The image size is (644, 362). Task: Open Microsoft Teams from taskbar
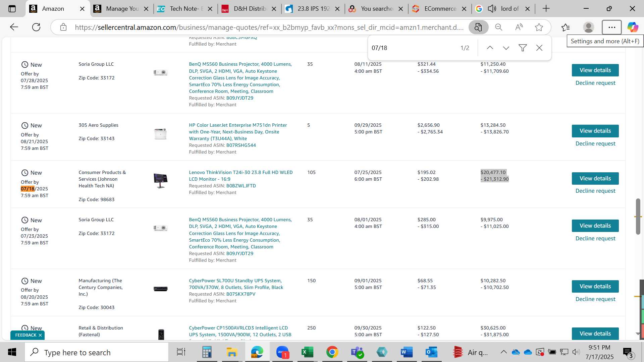click(357, 352)
